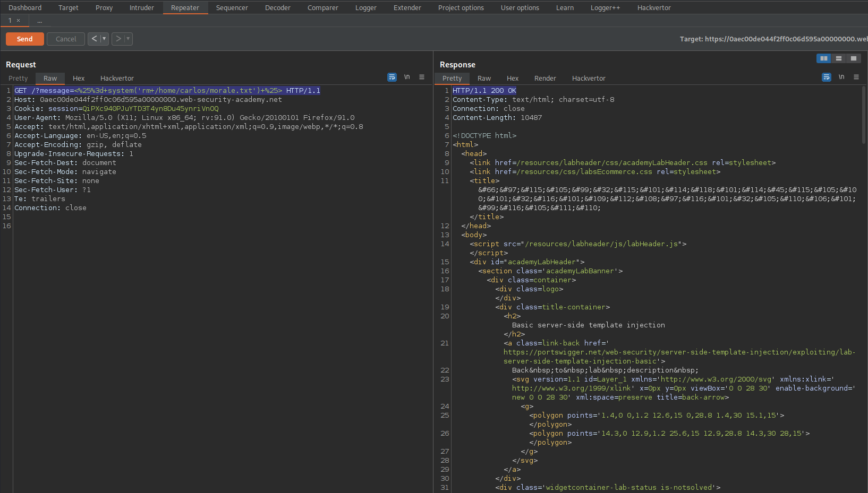
Task: Click '<!DOCTYPE html>' line in response
Action: click(484, 135)
